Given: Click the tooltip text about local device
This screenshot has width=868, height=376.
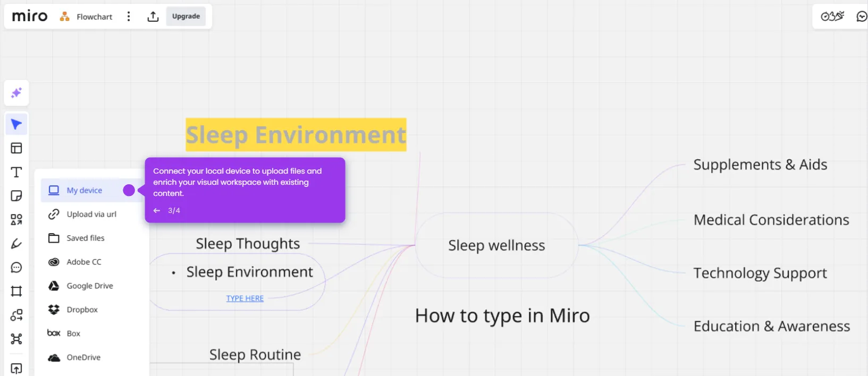Looking at the screenshot, I should point(237,182).
